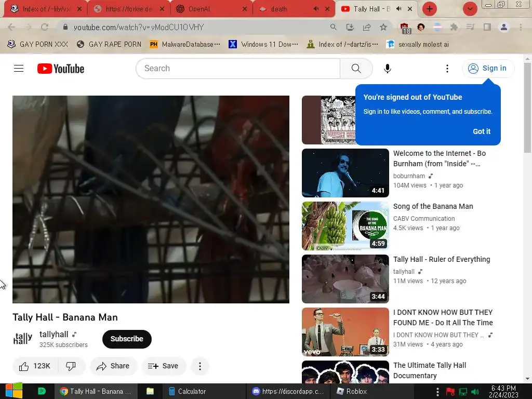This screenshot has height=399, width=532.
Task: Open the media controls icon in Chrome toolbar
Action: click(470, 27)
